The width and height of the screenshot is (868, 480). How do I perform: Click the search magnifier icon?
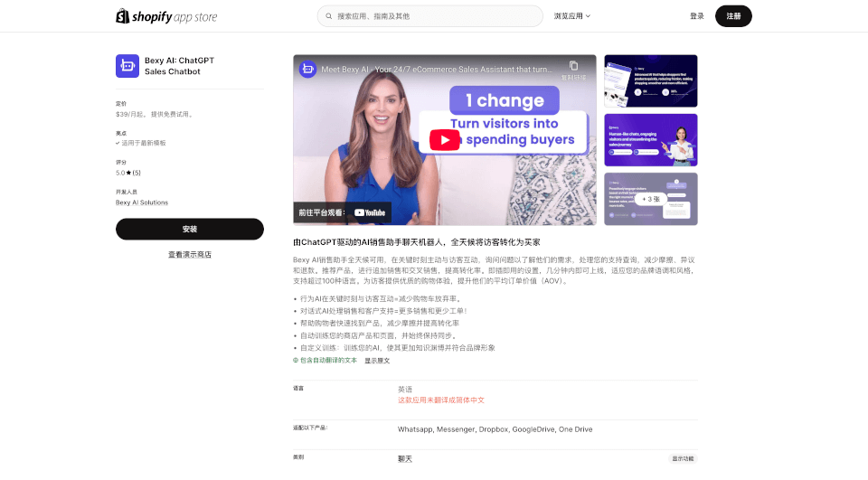(329, 16)
